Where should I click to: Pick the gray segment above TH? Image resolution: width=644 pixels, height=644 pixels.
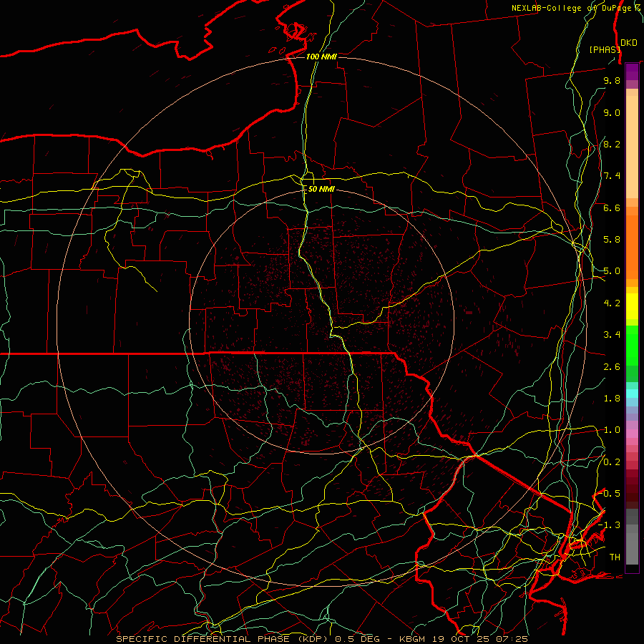coord(632,548)
